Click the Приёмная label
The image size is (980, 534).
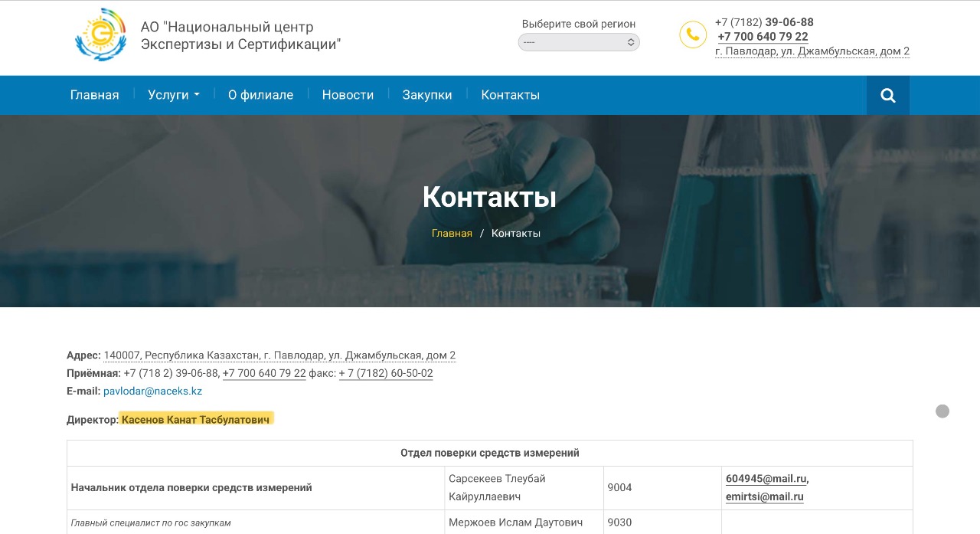93,373
